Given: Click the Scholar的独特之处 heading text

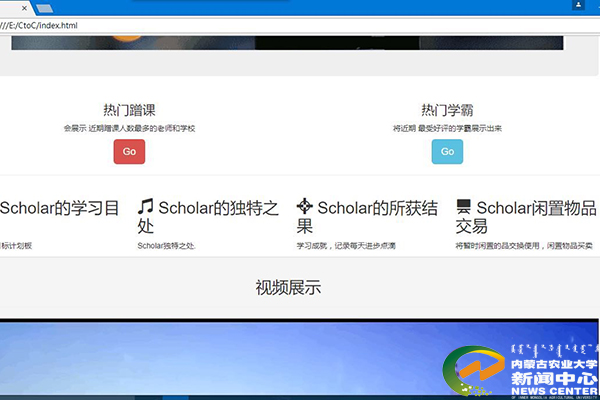Looking at the screenshot, I should point(215,216).
